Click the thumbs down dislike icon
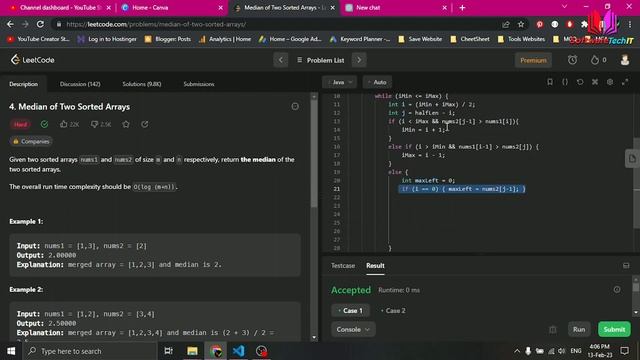The image size is (640, 360). pos(94,124)
